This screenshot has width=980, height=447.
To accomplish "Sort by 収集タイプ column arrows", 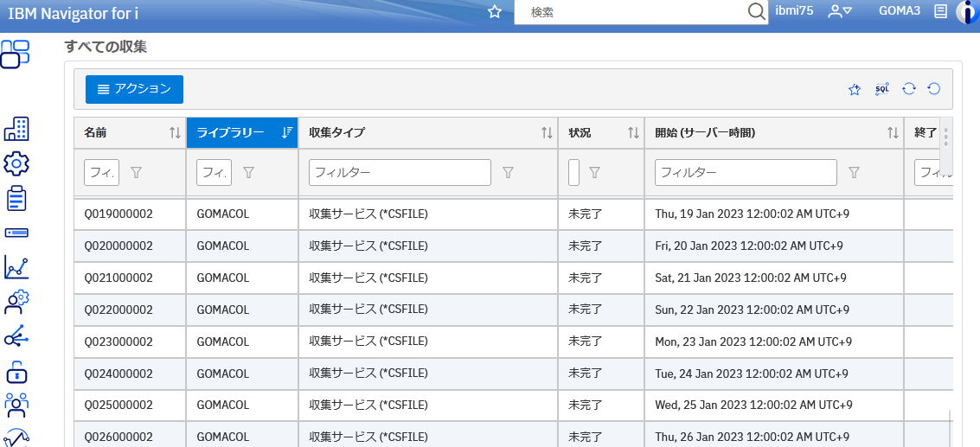I will 547,132.
